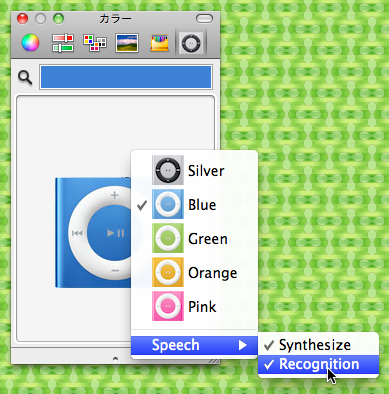Click the green iPod thumbnail

click(168, 238)
